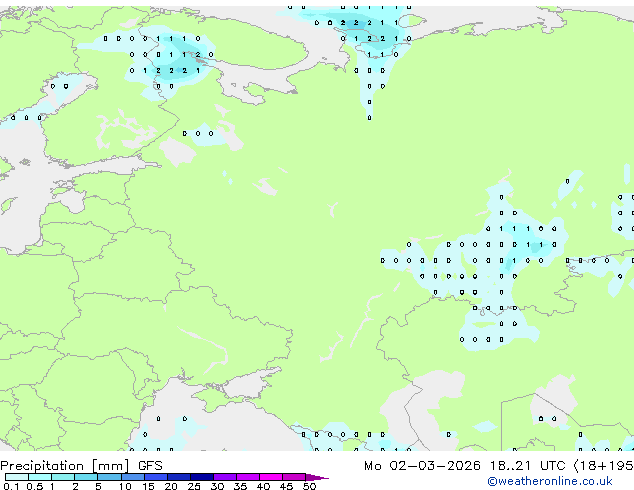Click the weatheronline.co.uk copyright link
This screenshot has height=490, width=634.
click(550, 481)
